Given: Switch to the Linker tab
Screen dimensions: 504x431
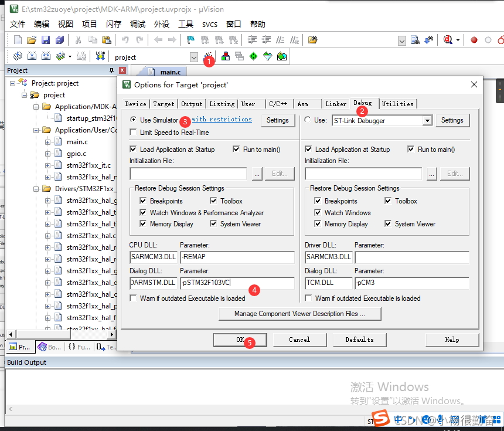Looking at the screenshot, I should 336,104.
